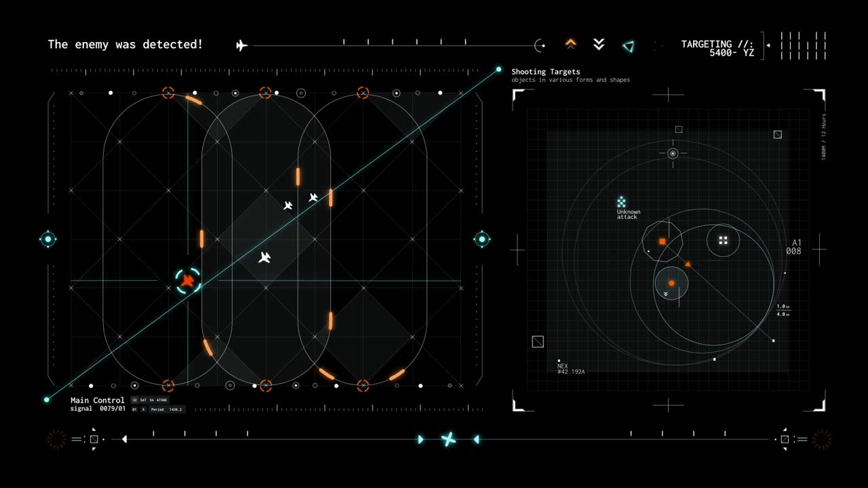The image size is (868, 488).
Task: Click 'The enemy was detected!' alert text
Action: click(125, 44)
